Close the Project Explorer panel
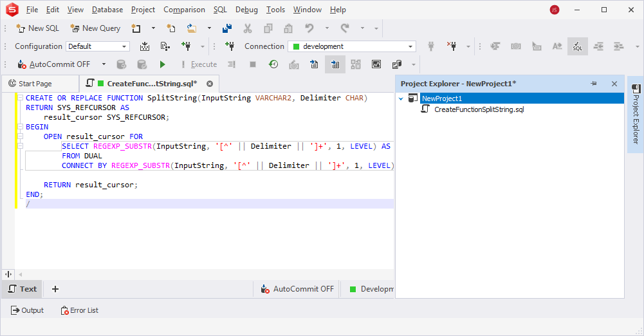This screenshot has width=644, height=336. [x=614, y=84]
